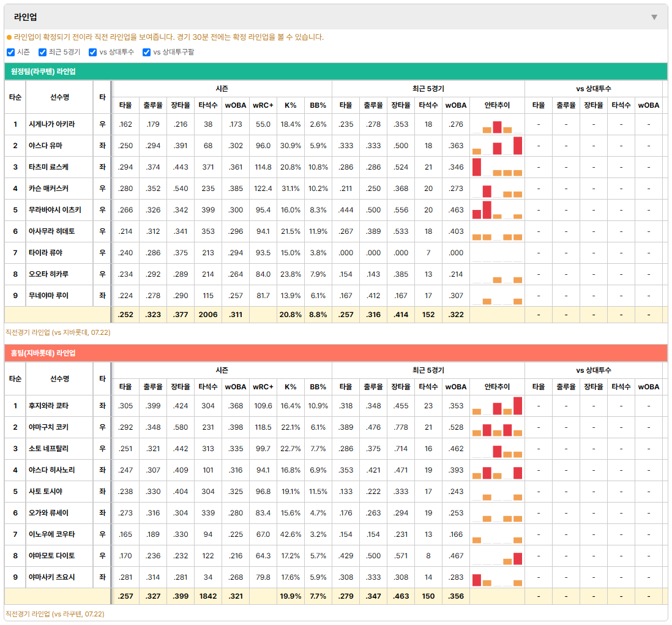Select player 카슨 매커스커 row name
The height and width of the screenshot is (625, 672).
[48, 189]
